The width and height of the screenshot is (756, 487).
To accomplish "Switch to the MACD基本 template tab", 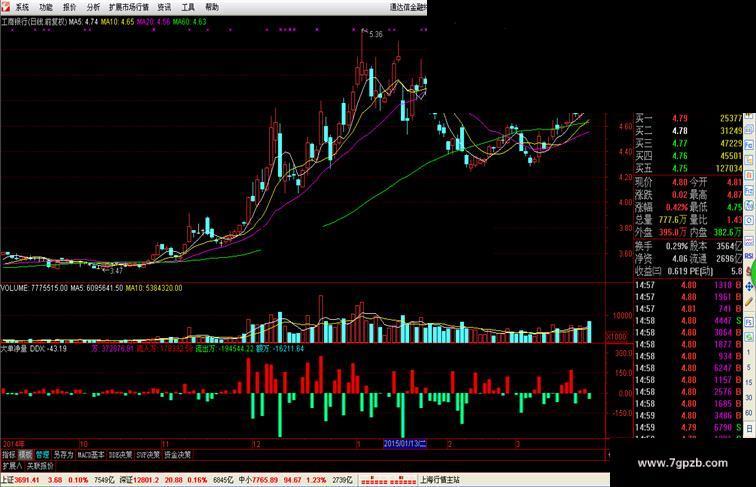I will [x=91, y=455].
